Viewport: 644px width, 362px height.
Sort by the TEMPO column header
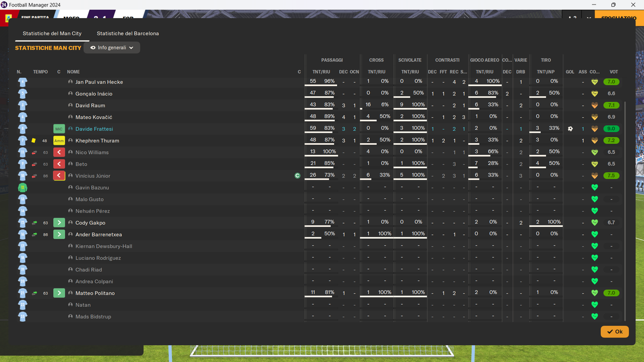click(40, 72)
